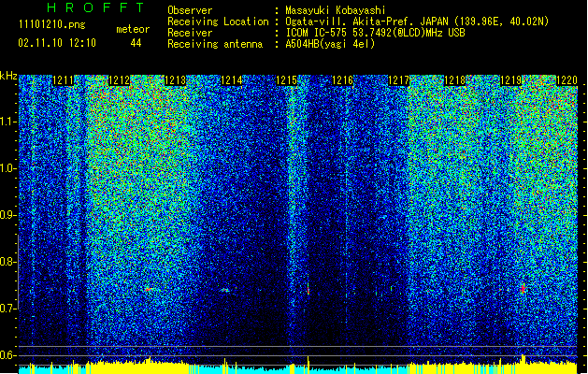Image resolution: width=588 pixels, height=374 pixels.
Task: Click time marker 1215
Action: coord(286,80)
